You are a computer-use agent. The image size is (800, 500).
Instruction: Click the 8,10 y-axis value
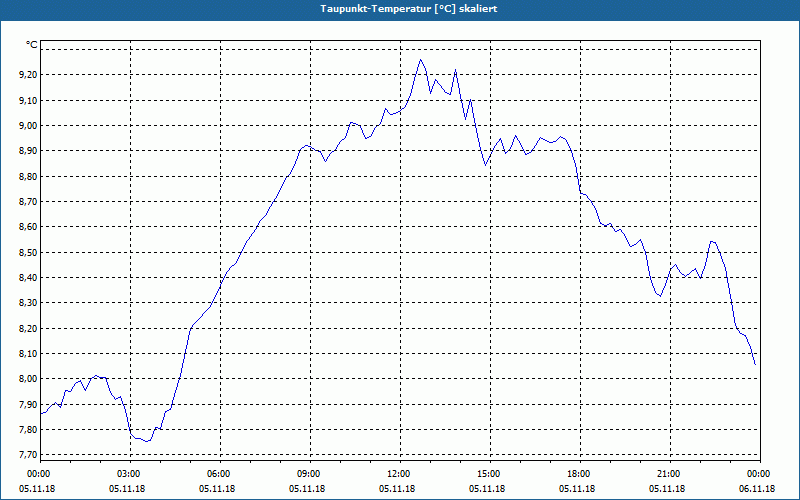coord(28,354)
